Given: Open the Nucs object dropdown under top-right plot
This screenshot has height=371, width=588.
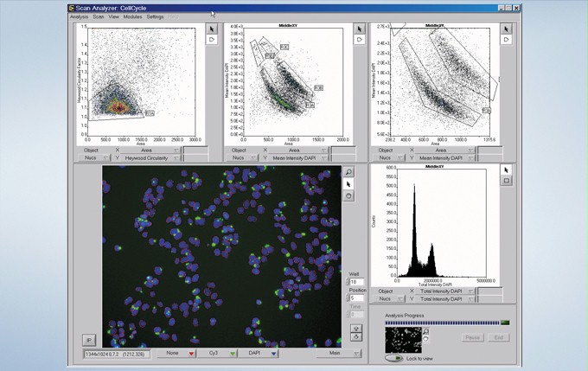Looking at the screenshot, I should click(389, 158).
